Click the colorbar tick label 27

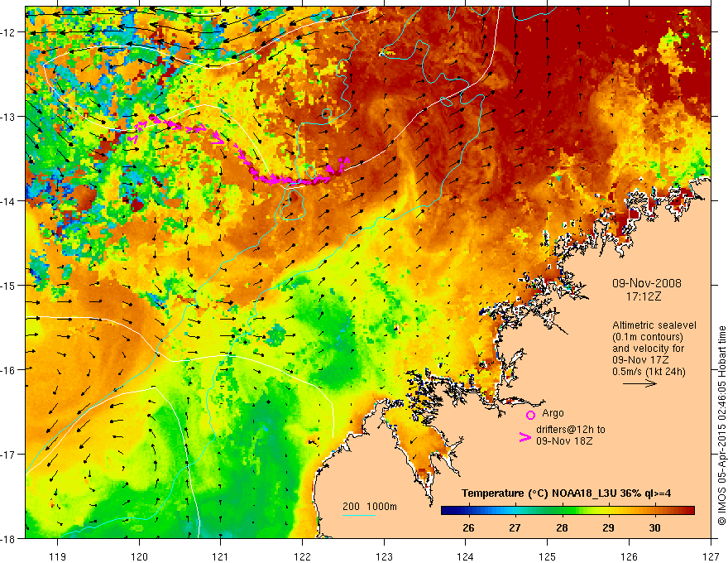pos(515,527)
